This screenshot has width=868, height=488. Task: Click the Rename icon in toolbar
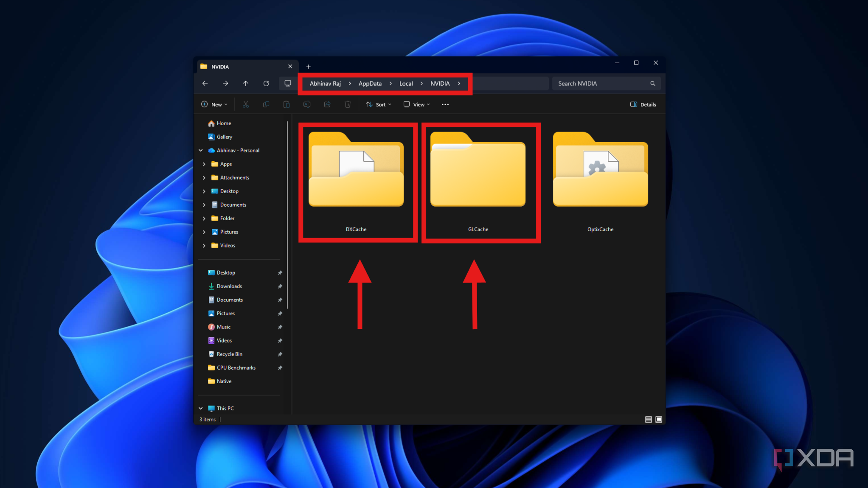coord(307,104)
